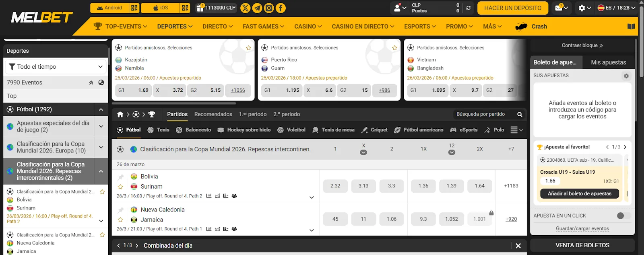The height and width of the screenshot is (255, 644).
Task: Favorite the Kazajstán vs Namibia card
Action: click(x=249, y=48)
